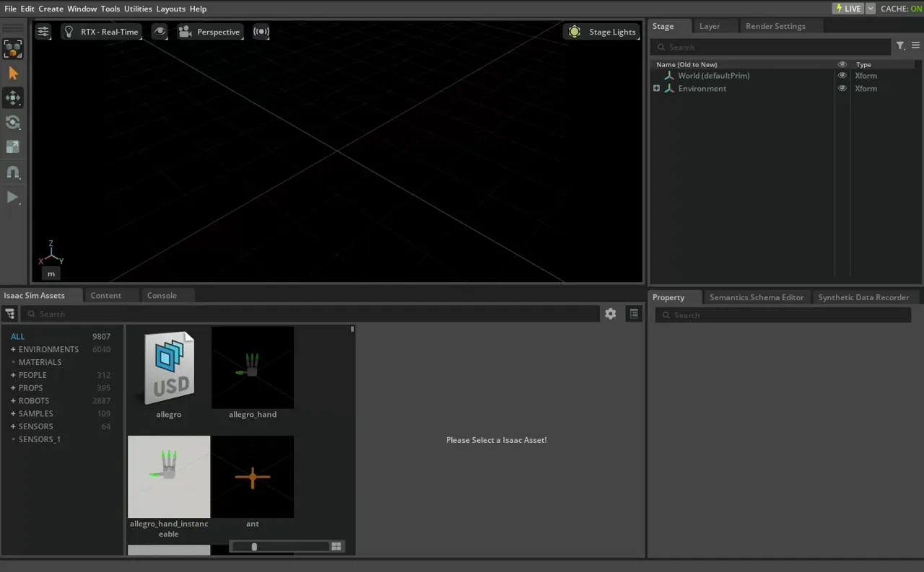The height and width of the screenshot is (572, 924).
Task: Click the asset browser gear settings icon
Action: [x=611, y=314]
